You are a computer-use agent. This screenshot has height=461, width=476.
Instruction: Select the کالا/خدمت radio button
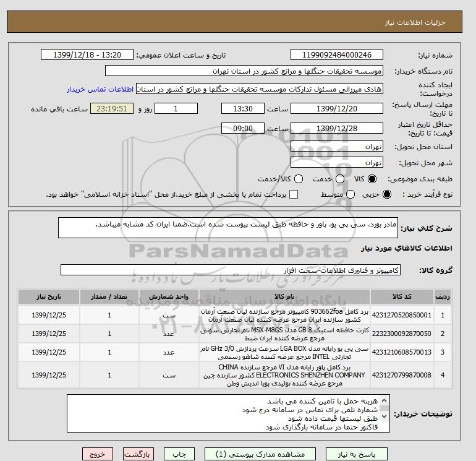(299, 179)
